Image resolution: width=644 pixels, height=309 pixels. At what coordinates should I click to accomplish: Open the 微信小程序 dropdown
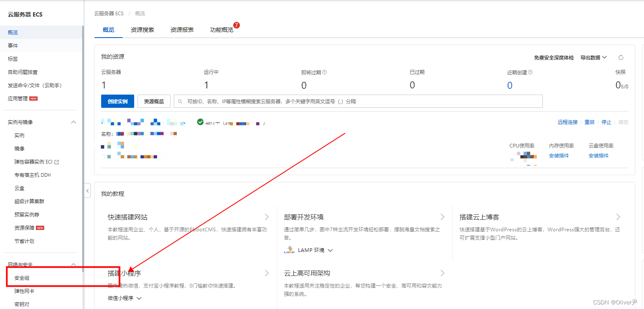click(125, 298)
